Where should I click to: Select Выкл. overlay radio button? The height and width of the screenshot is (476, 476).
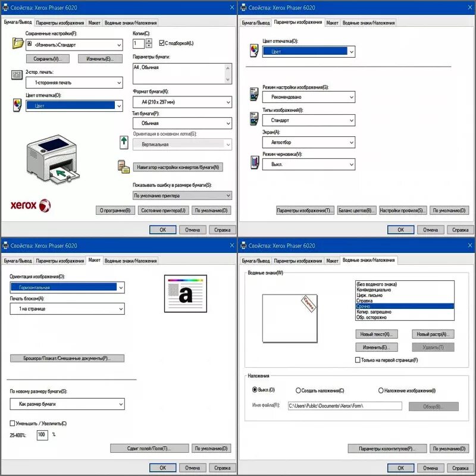255,390
